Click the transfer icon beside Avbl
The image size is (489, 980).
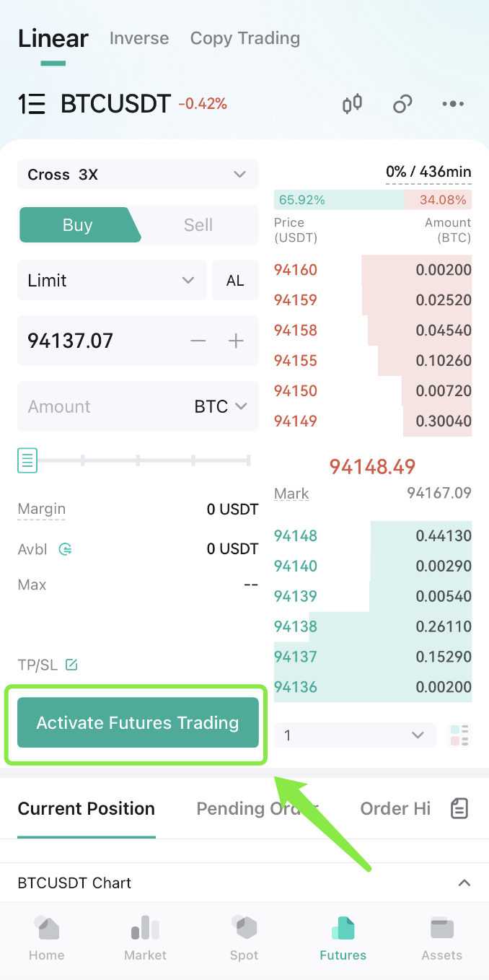tap(65, 548)
